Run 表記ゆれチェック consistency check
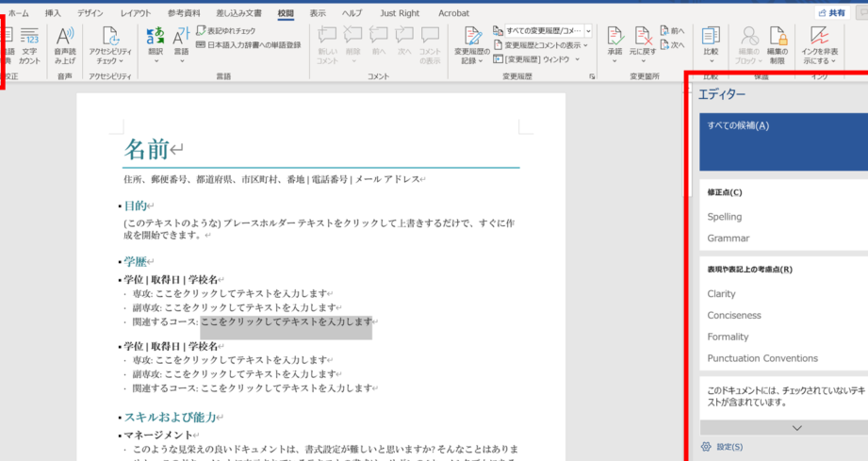This screenshot has width=868, height=461. pos(226,31)
